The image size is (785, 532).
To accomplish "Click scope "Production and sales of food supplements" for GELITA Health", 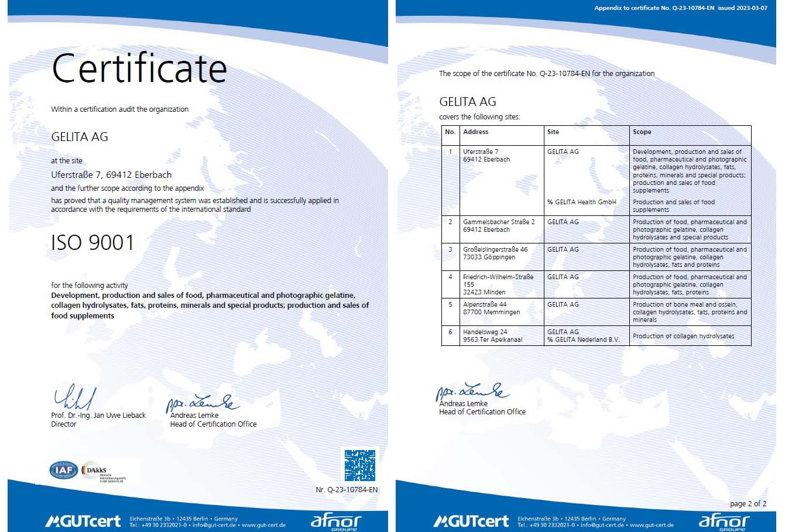I will tap(674, 205).
